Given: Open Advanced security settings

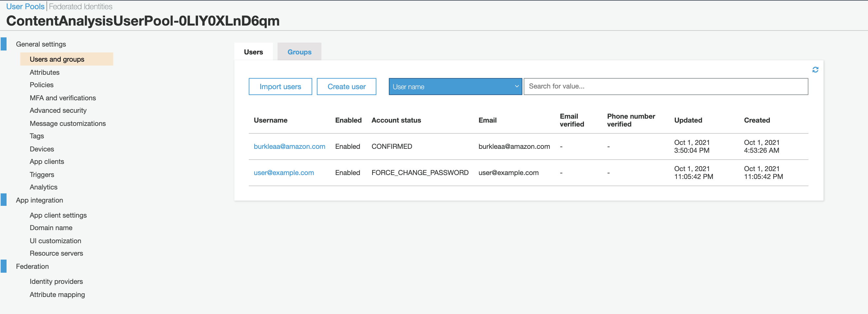Looking at the screenshot, I should tap(58, 111).
